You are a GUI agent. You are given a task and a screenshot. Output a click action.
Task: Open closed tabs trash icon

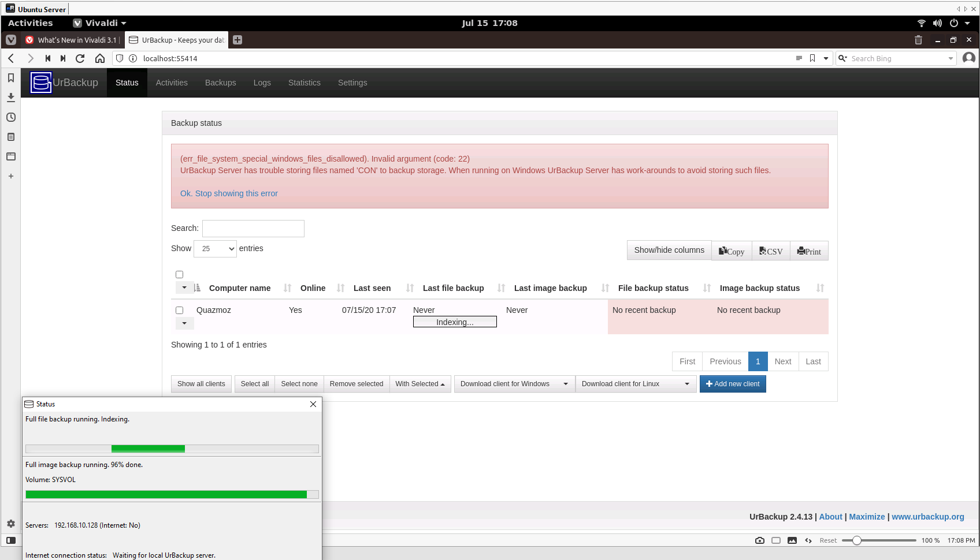tap(918, 40)
